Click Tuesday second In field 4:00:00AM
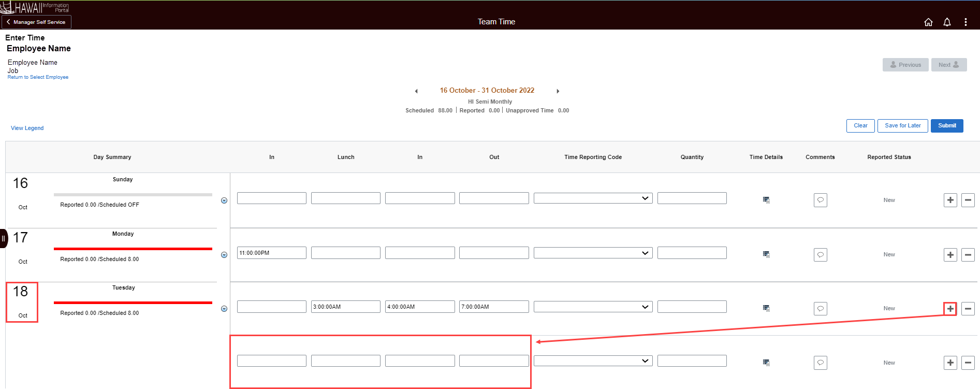 (x=420, y=307)
